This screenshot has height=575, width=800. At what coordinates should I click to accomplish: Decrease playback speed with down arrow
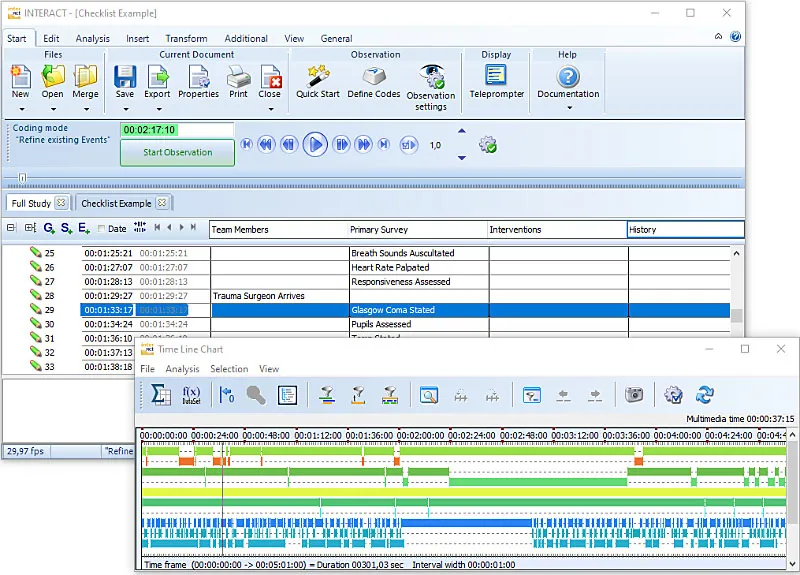tap(462, 158)
